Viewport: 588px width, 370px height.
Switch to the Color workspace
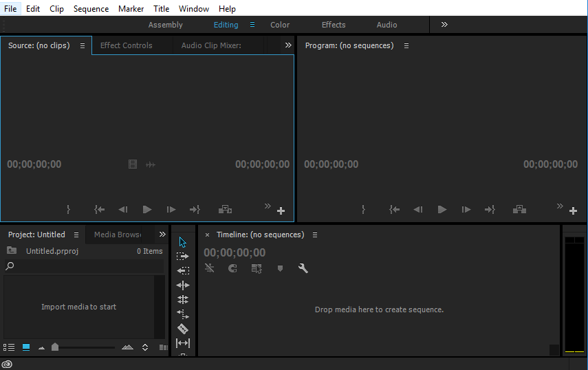pyautogui.click(x=280, y=25)
